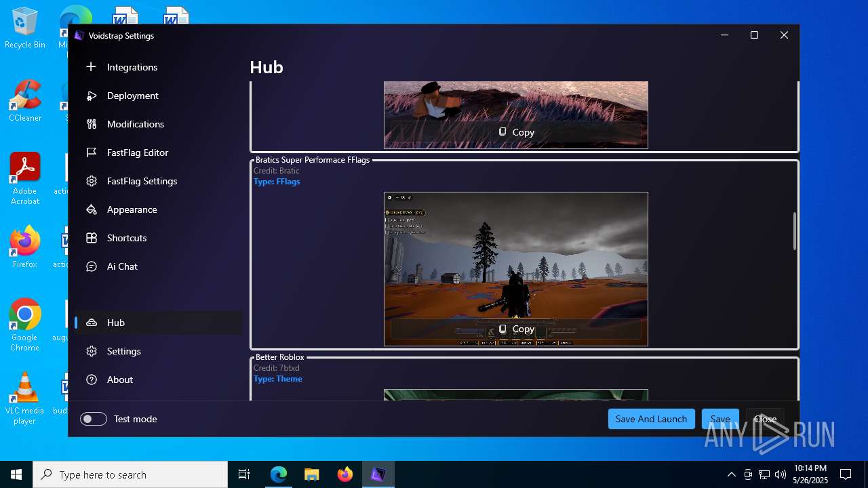Click 'Credit: 7btxd' text
868x488 pixels.
277,368
